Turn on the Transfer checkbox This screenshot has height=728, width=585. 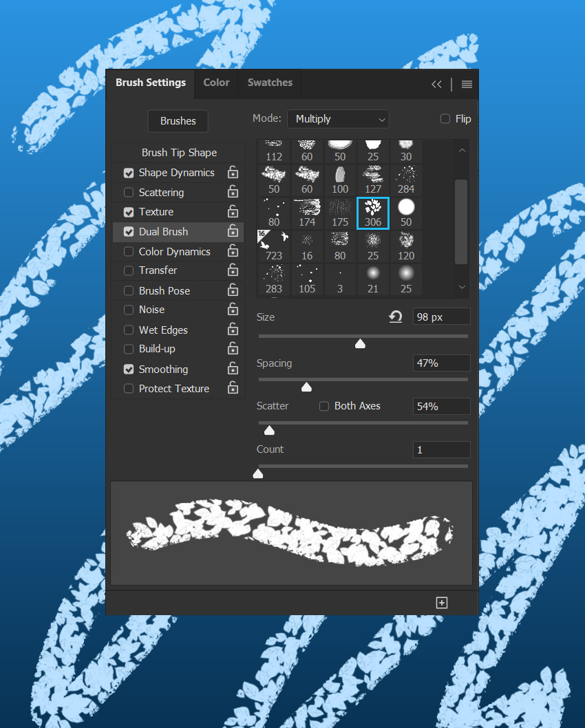[x=129, y=270]
